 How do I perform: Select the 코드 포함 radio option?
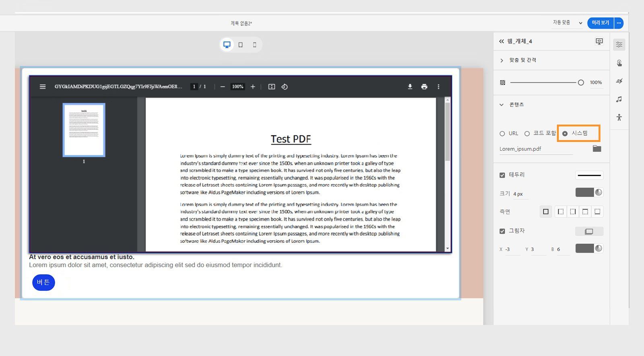pyautogui.click(x=527, y=133)
